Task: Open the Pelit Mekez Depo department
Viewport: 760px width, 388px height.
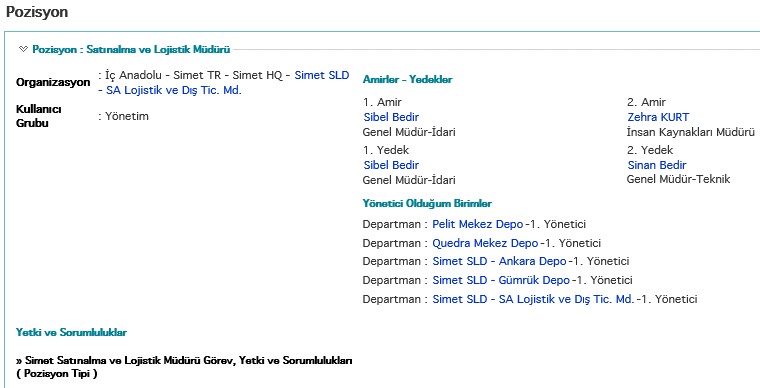Action: (477, 224)
